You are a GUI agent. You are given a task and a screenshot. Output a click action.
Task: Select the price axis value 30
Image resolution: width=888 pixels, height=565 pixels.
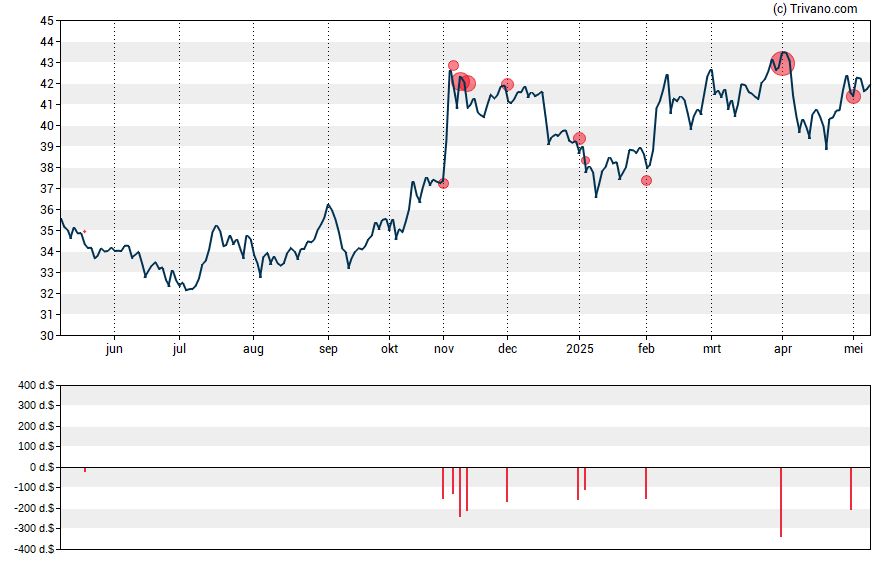click(47, 335)
